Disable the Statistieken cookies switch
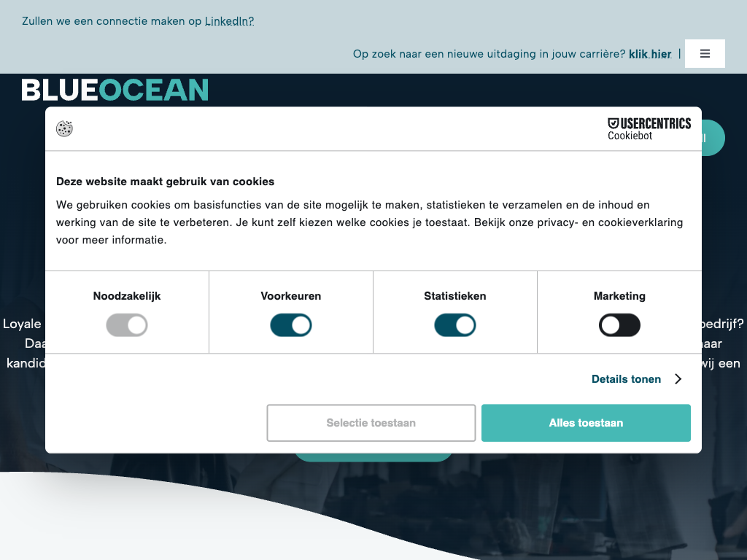 pyautogui.click(x=455, y=325)
